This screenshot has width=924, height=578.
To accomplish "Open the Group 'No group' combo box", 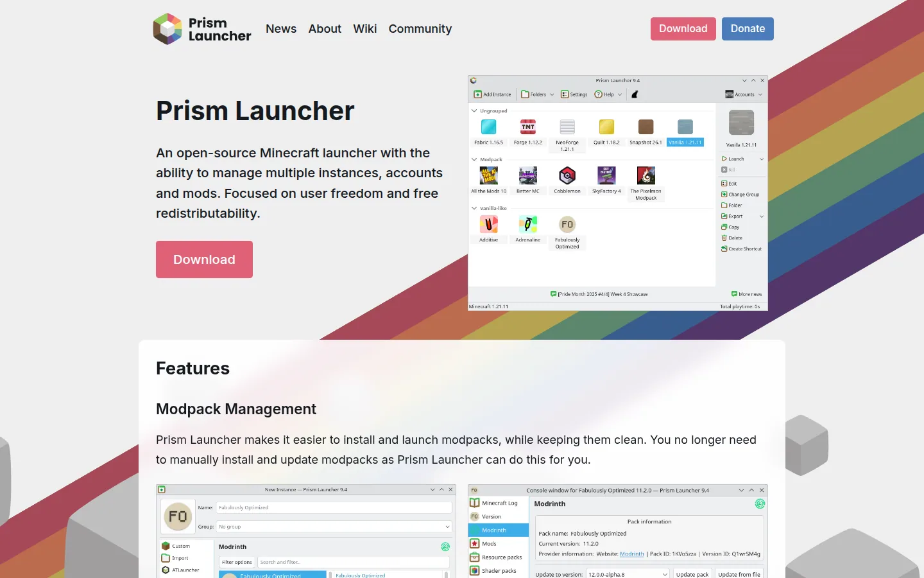I will click(x=334, y=527).
